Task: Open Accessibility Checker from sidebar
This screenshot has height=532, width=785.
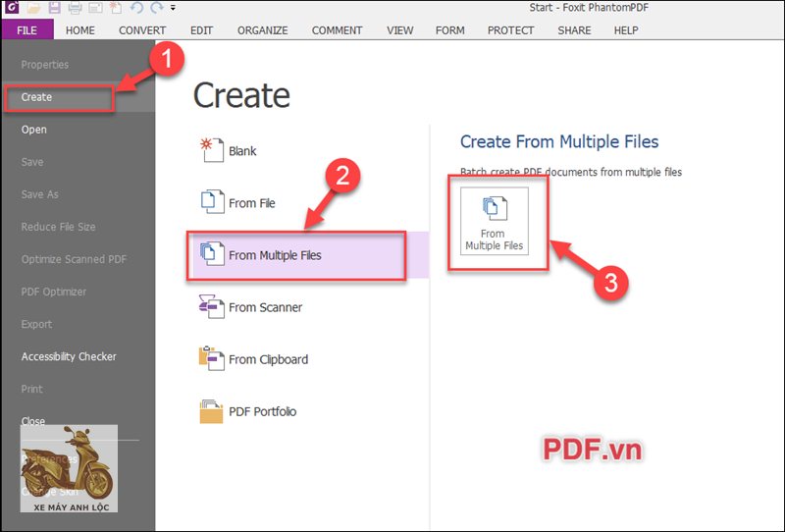Action: (69, 356)
